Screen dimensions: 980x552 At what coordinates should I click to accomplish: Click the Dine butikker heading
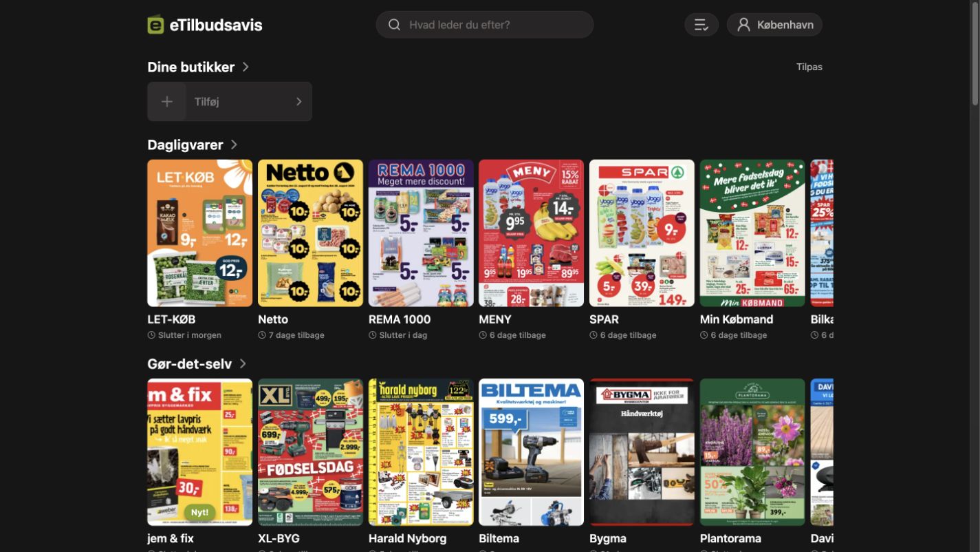(191, 67)
